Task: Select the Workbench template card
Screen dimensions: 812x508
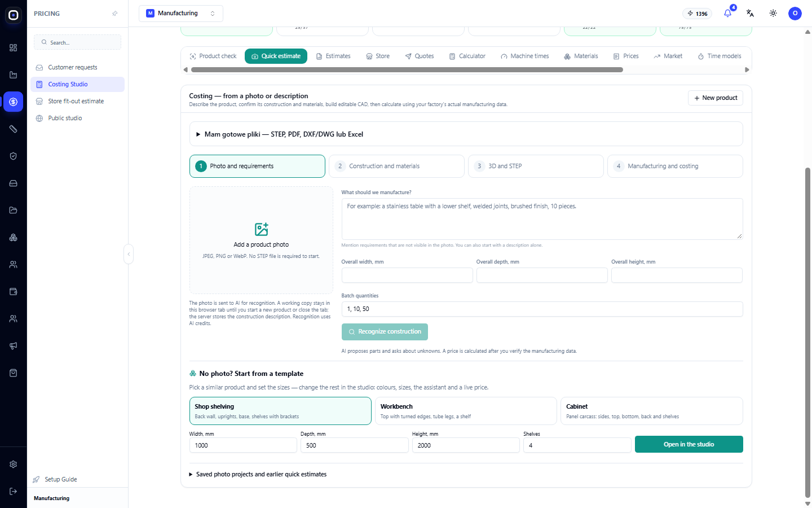Action: pos(466,411)
